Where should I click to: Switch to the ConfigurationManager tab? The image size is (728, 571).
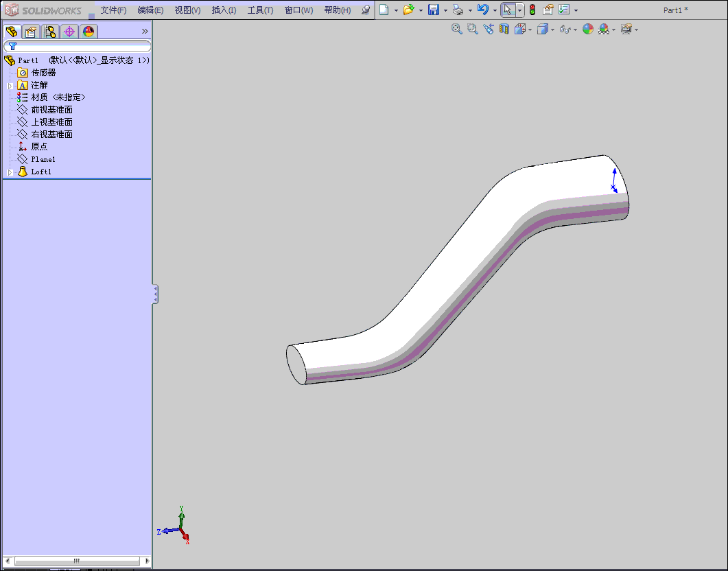(49, 32)
